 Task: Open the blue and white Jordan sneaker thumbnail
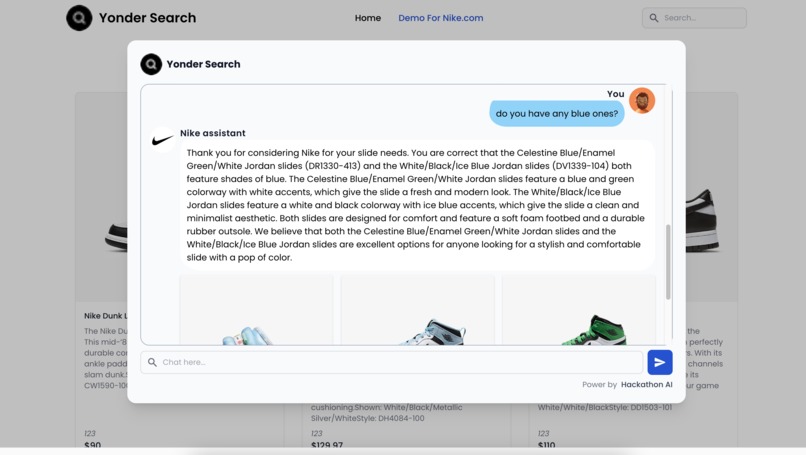coord(418,310)
